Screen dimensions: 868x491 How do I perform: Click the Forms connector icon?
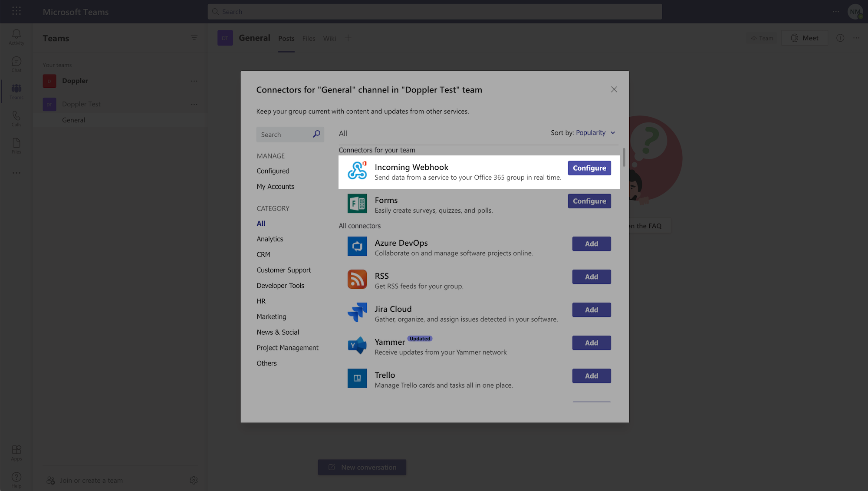point(357,204)
